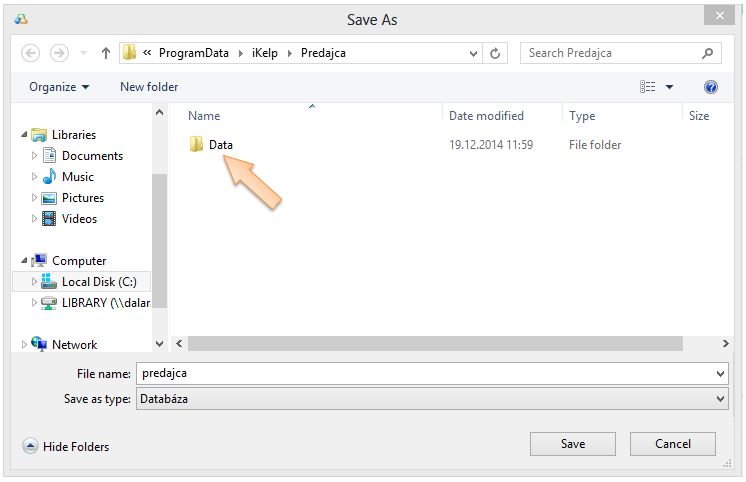Open the Organize menu

[59, 87]
